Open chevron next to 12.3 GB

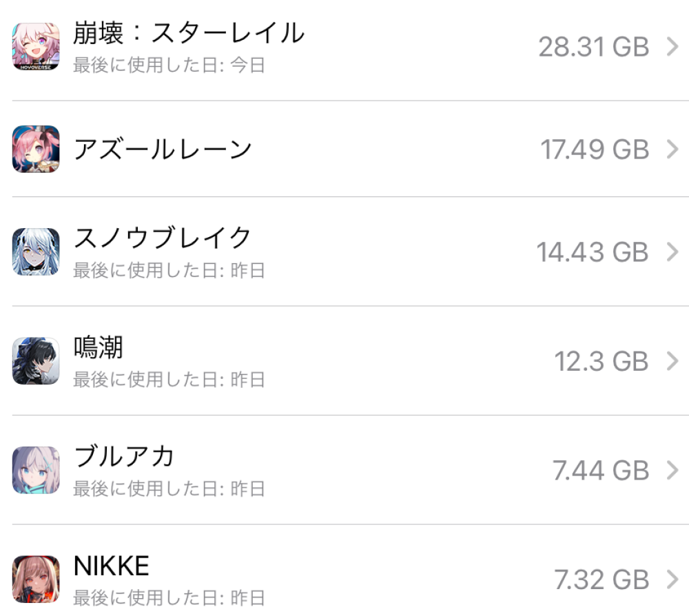673,360
